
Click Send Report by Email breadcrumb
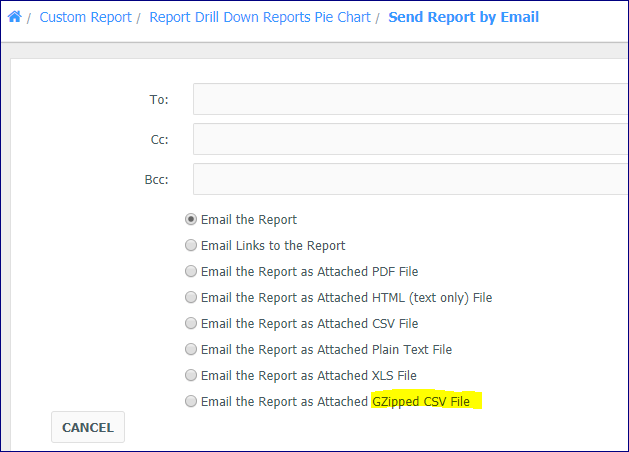(463, 17)
